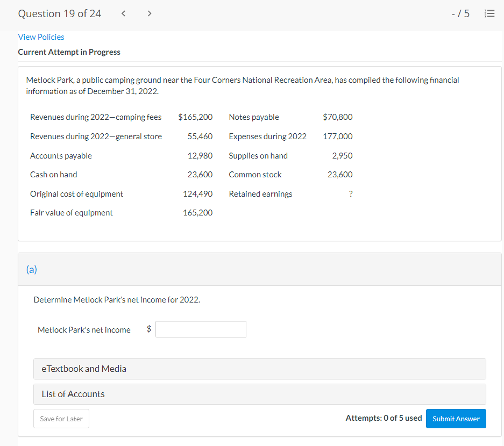The image size is (504, 446).
Task: Advance to the next question arrow
Action: 149,14
